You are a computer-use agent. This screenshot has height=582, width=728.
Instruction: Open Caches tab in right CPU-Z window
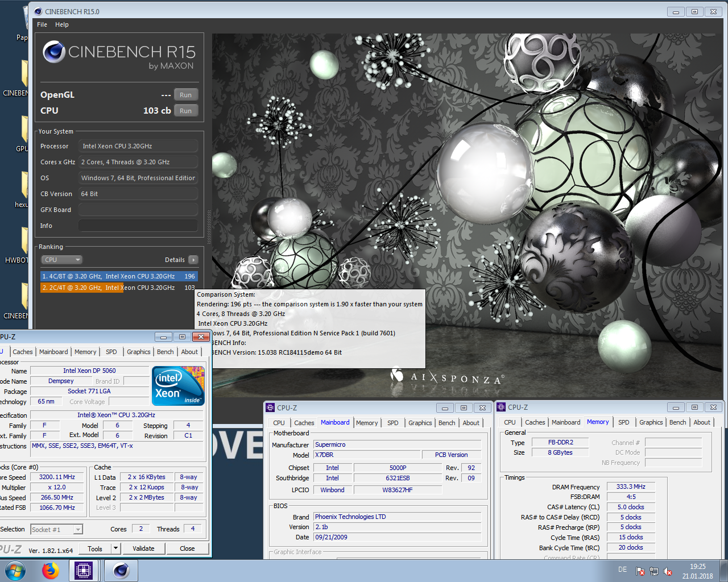tap(535, 422)
